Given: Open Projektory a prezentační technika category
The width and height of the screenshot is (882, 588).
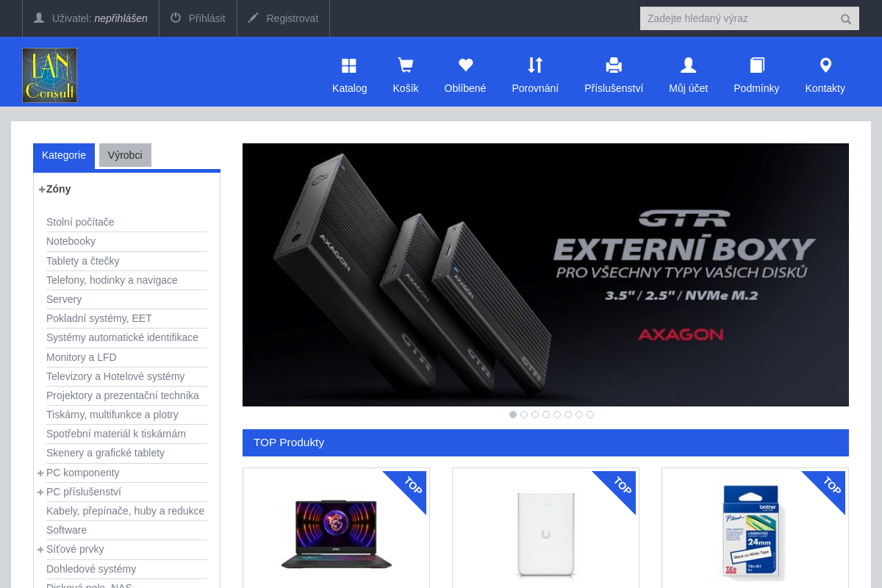Looking at the screenshot, I should click(123, 395).
